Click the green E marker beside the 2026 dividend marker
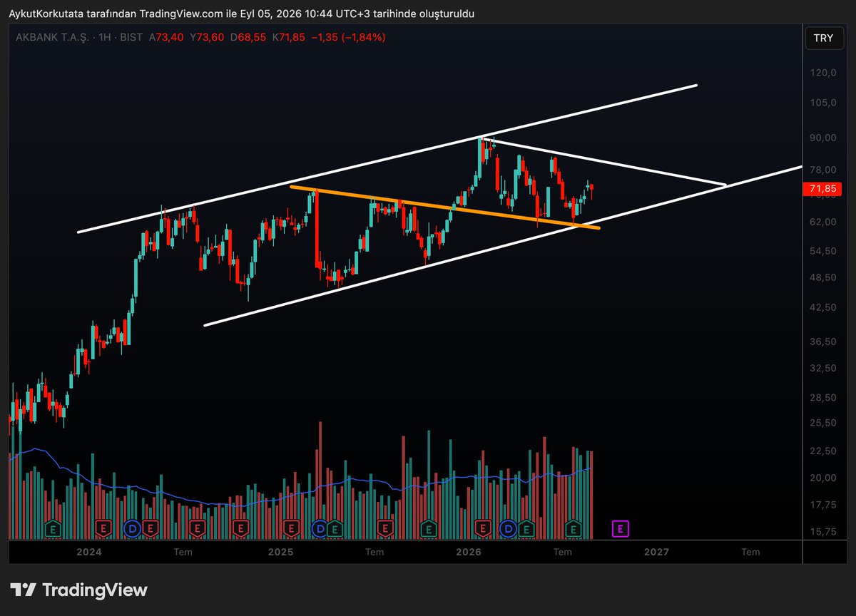Screen dimensions: 856x616 (x=526, y=528)
